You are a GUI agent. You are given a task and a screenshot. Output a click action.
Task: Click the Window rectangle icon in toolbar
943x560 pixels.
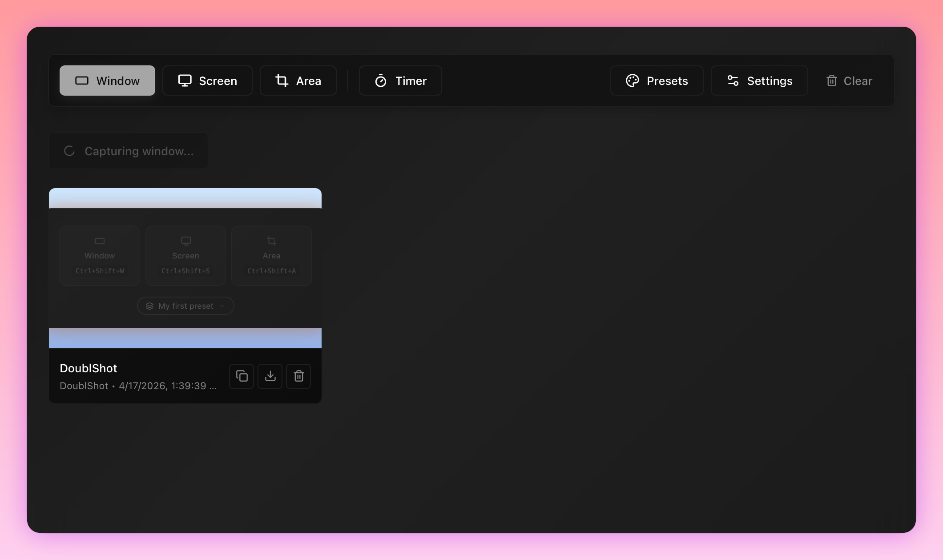coord(82,81)
